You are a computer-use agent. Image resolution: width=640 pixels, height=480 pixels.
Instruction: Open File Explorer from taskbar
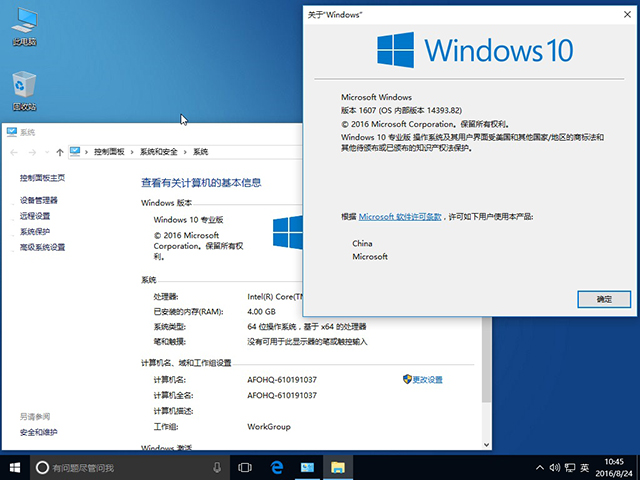click(x=339, y=467)
